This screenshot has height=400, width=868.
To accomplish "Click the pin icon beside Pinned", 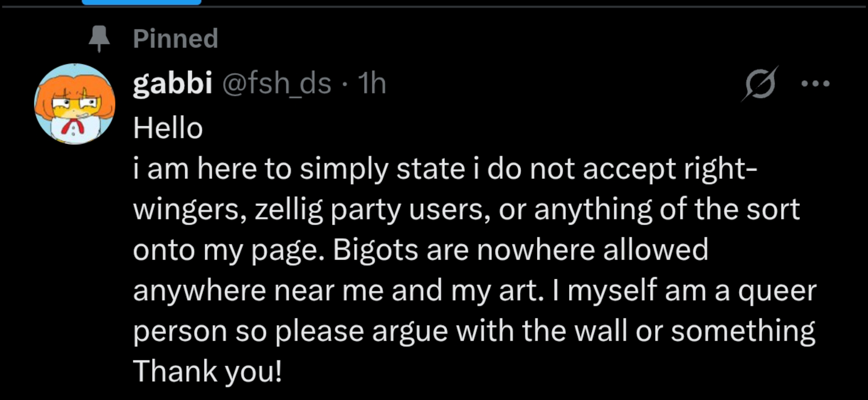I will tap(99, 38).
